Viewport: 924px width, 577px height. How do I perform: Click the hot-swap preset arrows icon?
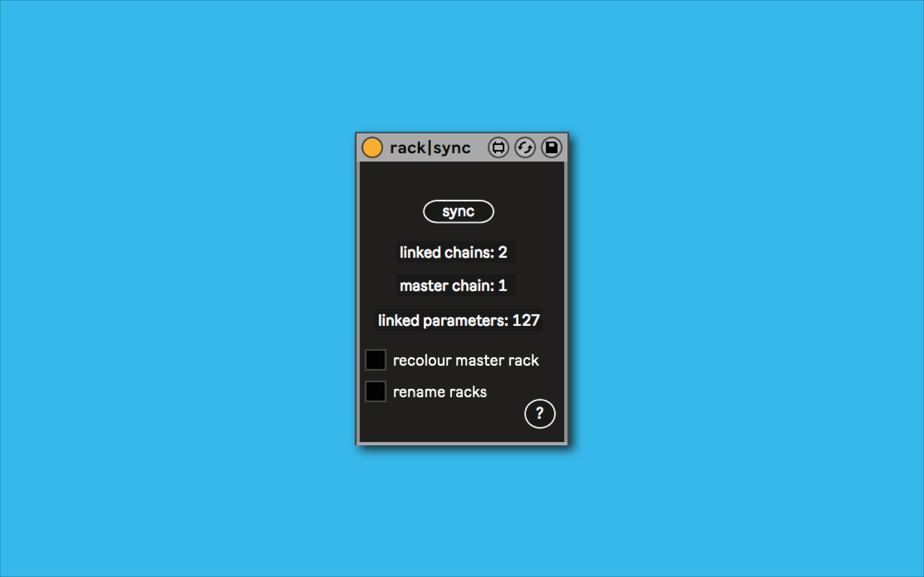[525, 147]
